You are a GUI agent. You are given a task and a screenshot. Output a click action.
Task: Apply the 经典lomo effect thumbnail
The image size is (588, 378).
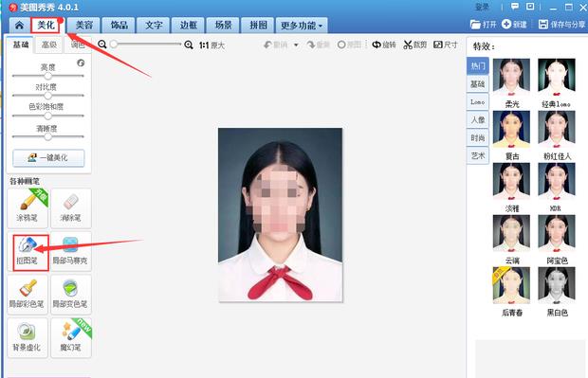(x=557, y=77)
